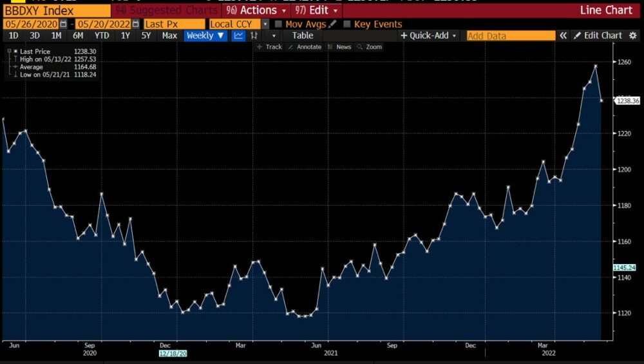Expand the Local CCY currency dropdown
The width and height of the screenshot is (644, 364).
point(265,24)
